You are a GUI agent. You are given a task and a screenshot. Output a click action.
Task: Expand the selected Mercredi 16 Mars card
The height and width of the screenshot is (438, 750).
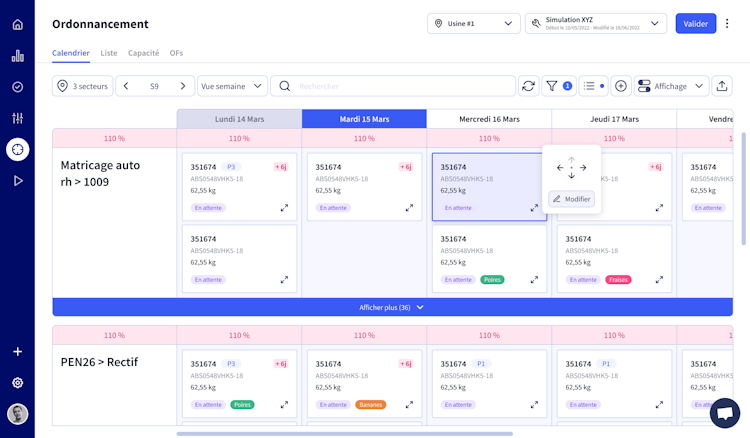click(534, 208)
